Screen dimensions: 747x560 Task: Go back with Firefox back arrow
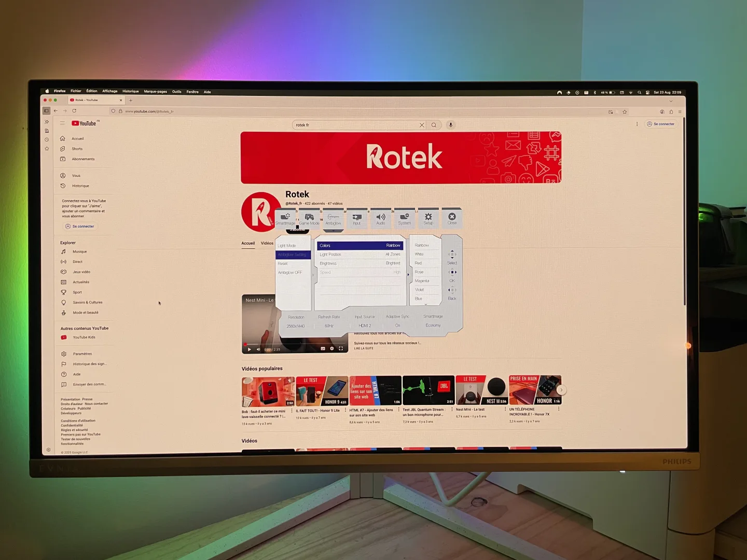point(56,111)
